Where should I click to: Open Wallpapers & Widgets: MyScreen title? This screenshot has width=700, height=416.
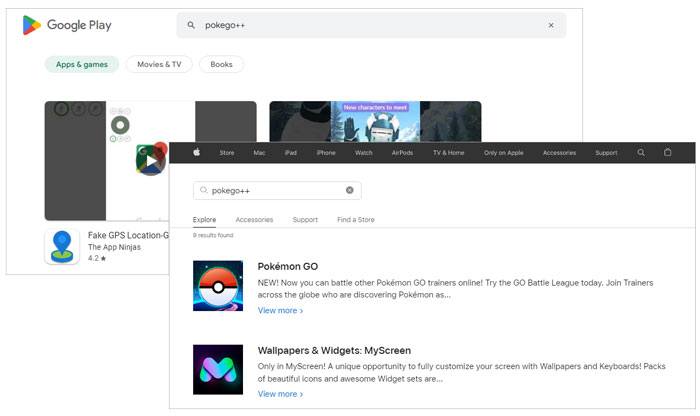click(334, 350)
